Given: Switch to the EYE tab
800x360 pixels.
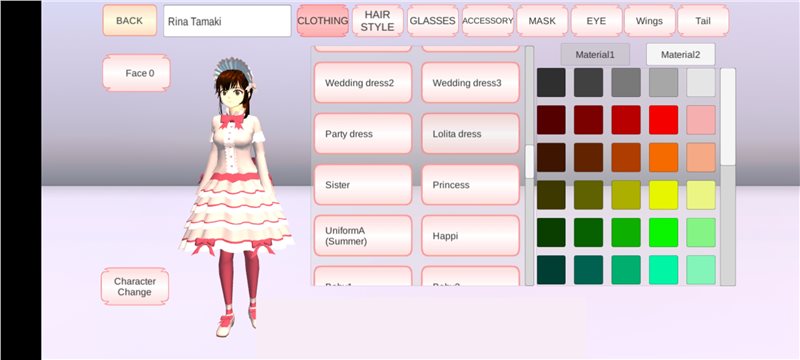Looking at the screenshot, I should tap(596, 21).
